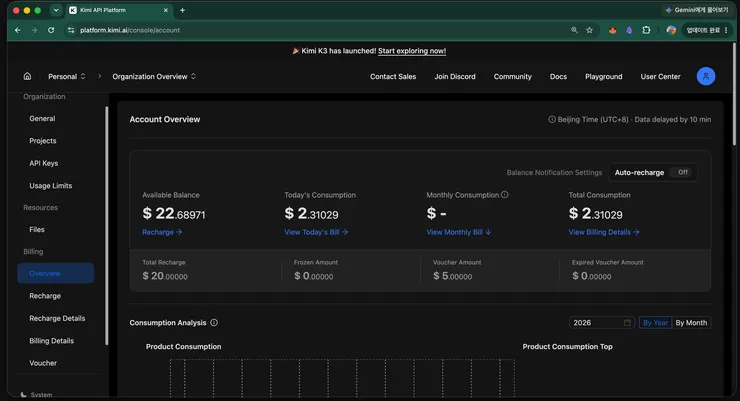The height and width of the screenshot is (401, 740).
Task: Close the Kimi API Platform tab
Action: (166, 10)
